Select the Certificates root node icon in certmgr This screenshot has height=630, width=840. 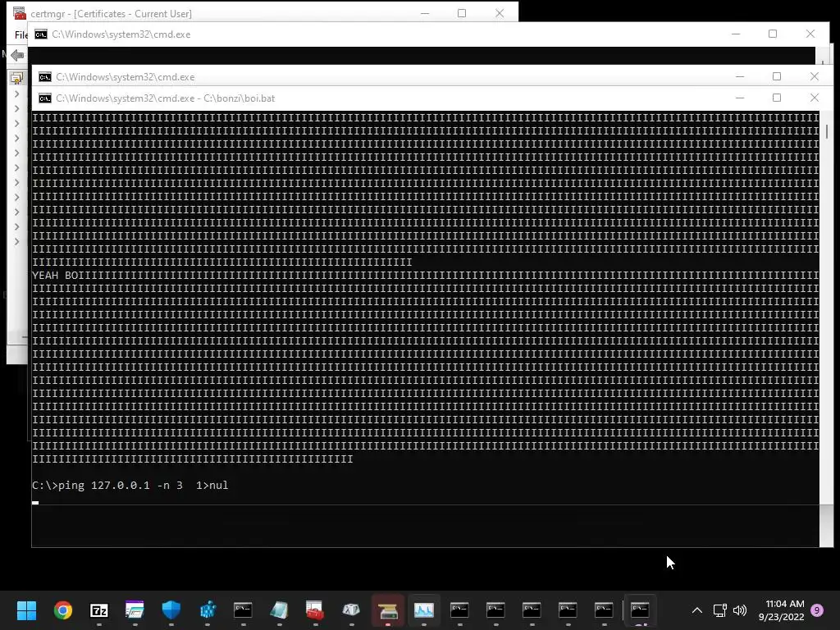pyautogui.click(x=16, y=78)
